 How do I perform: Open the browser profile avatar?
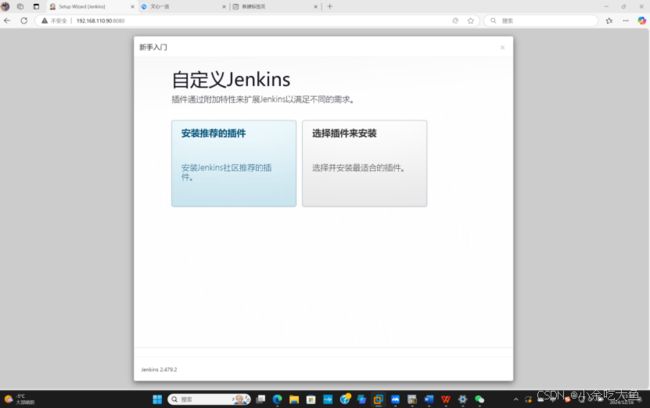(x=5, y=7)
